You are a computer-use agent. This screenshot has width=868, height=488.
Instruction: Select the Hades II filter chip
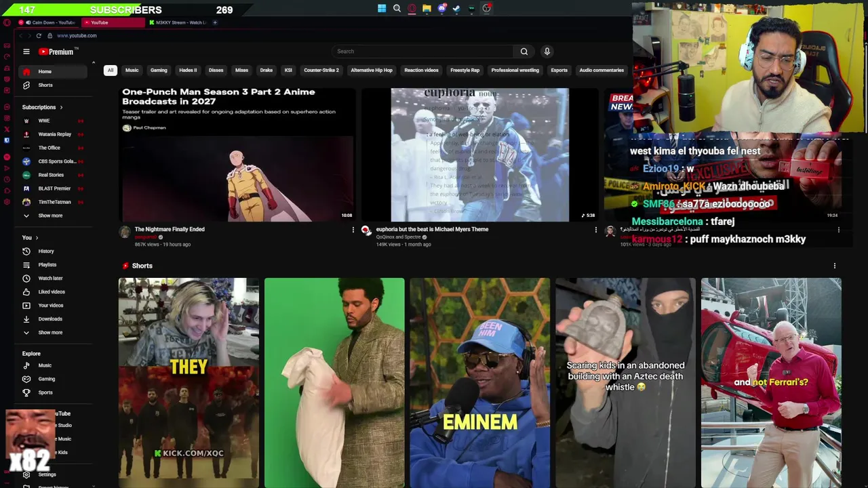(x=188, y=70)
